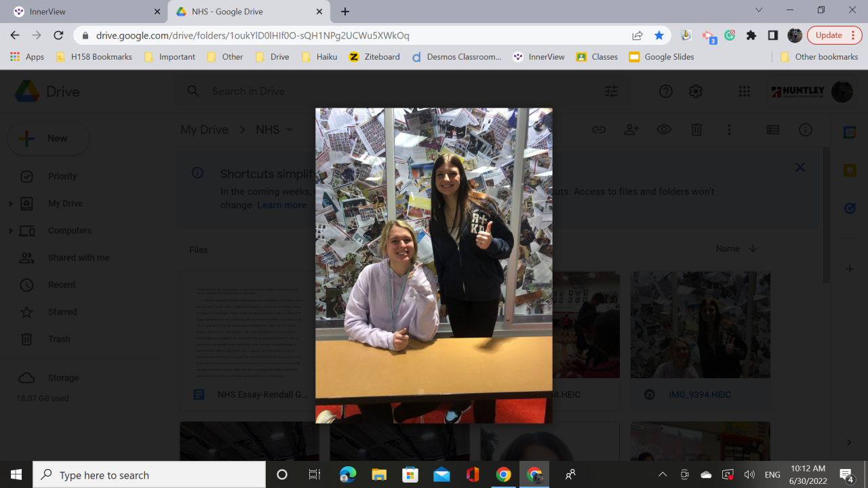Open Ziteboard bookmark
This screenshot has height=488, width=868.
click(374, 57)
